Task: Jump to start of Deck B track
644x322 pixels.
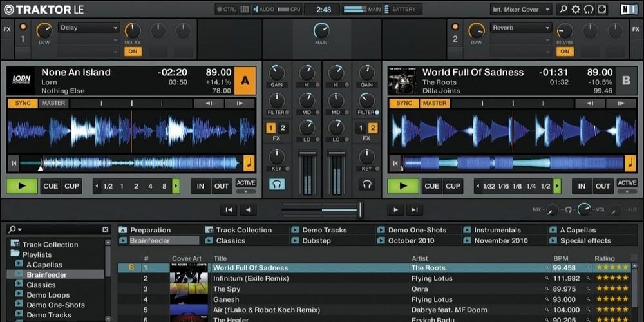Action: coord(395,164)
